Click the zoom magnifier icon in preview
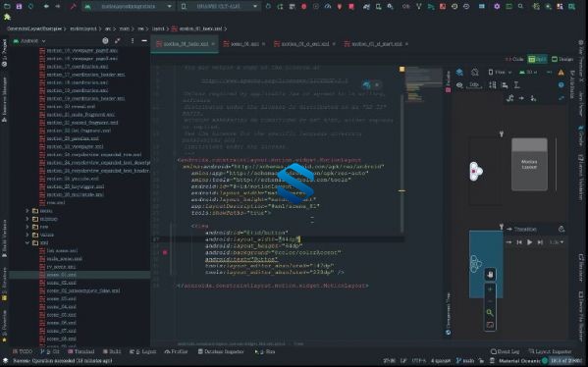 pyautogui.click(x=490, y=312)
